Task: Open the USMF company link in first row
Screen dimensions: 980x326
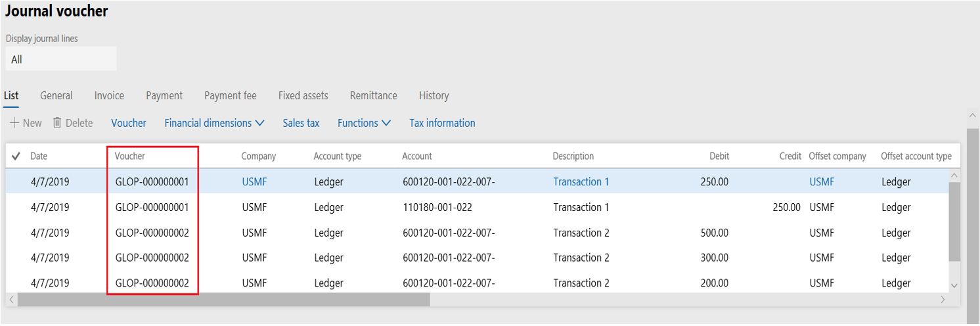Action: point(254,182)
